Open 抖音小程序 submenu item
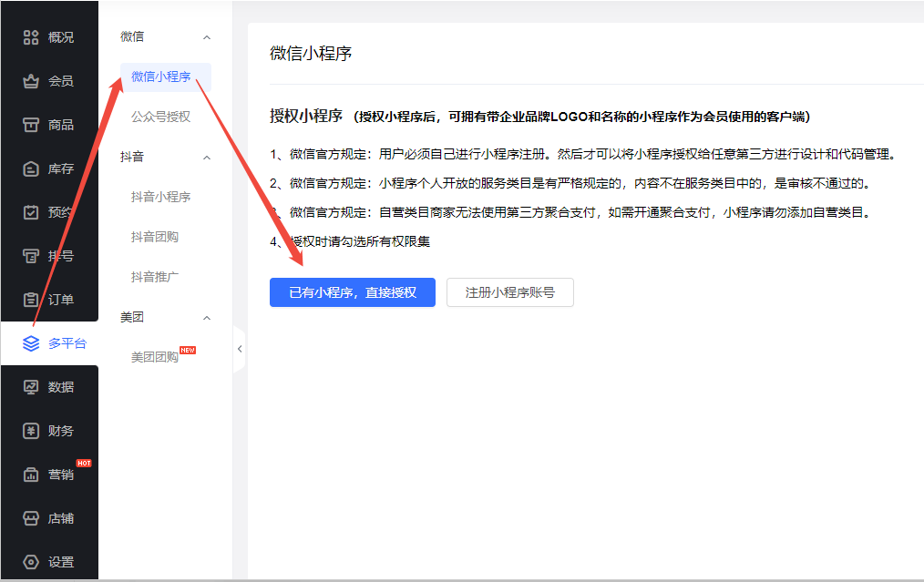Image resolution: width=924 pixels, height=582 pixels. point(161,197)
